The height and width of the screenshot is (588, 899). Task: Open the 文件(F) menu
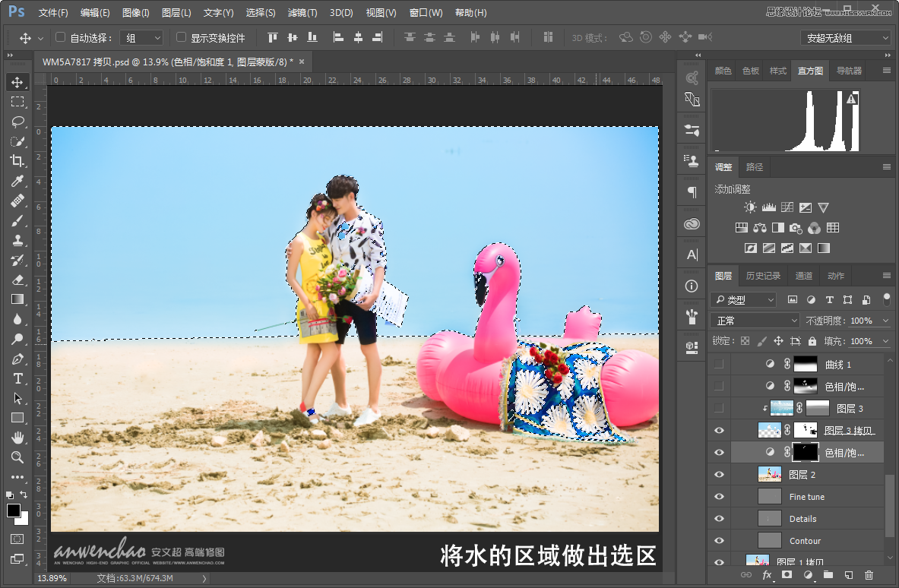[52, 13]
